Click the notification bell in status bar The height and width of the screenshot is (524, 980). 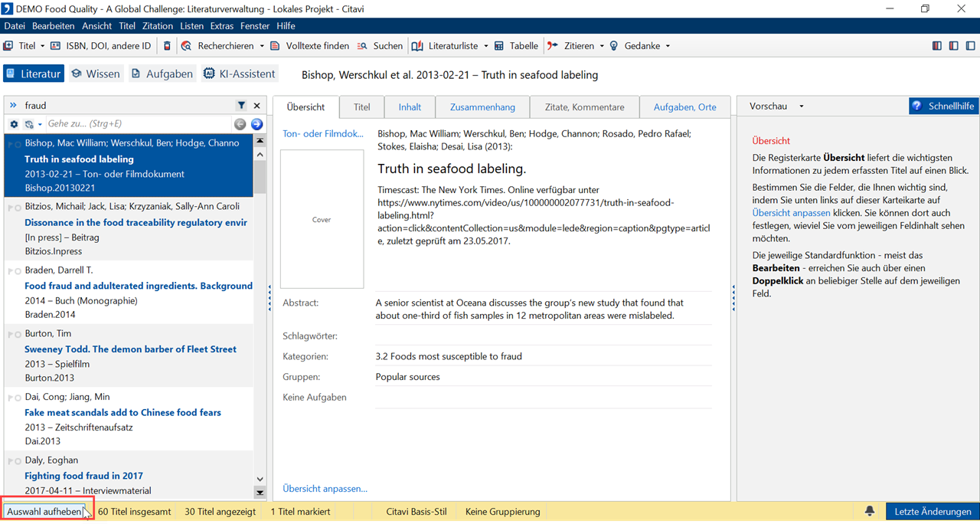pos(870,511)
